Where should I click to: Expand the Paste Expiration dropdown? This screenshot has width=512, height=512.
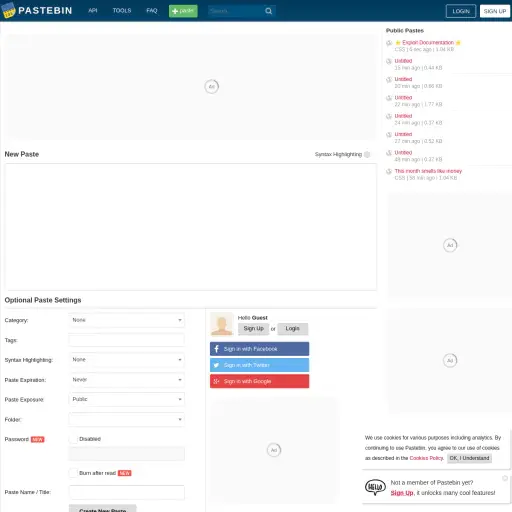[x=127, y=380]
